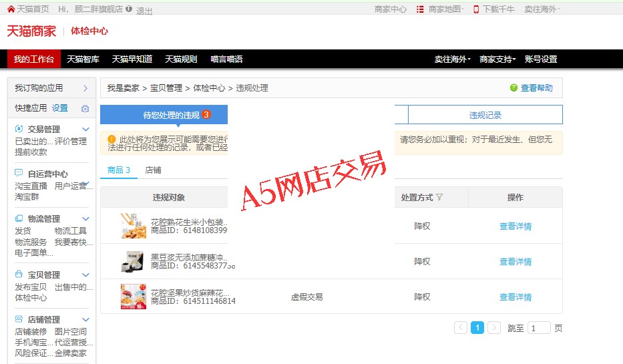Open the 商家地图 dropdown in top bar
This screenshot has height=364, width=623.
[446, 9]
